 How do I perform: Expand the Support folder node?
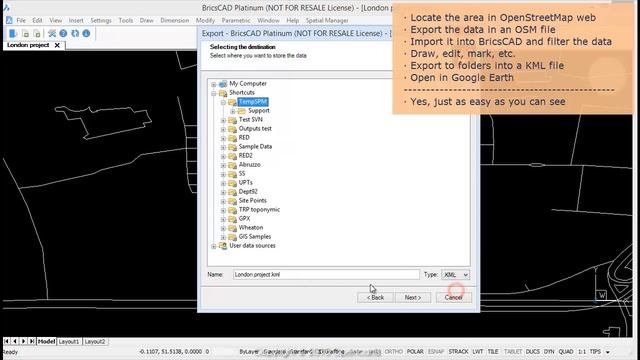(232, 111)
